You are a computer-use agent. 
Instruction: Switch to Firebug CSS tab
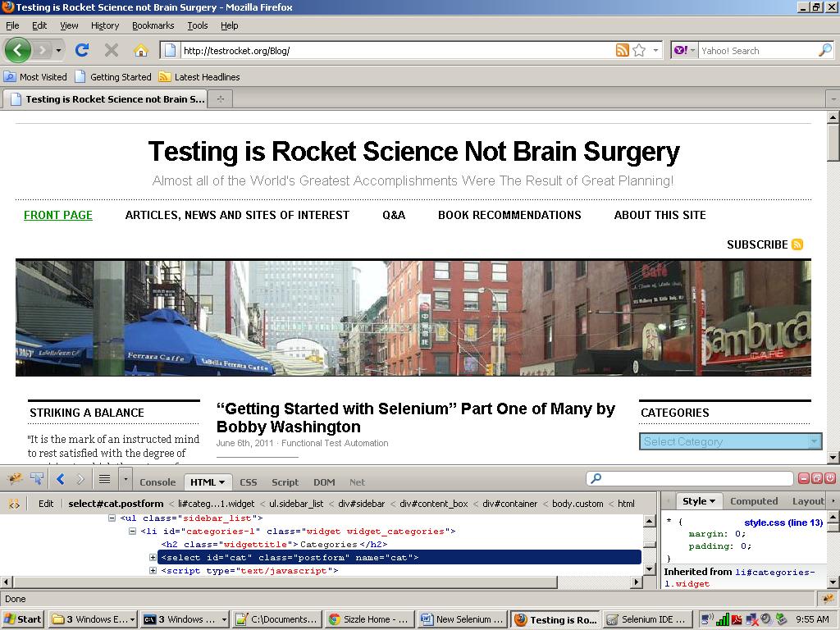(248, 482)
